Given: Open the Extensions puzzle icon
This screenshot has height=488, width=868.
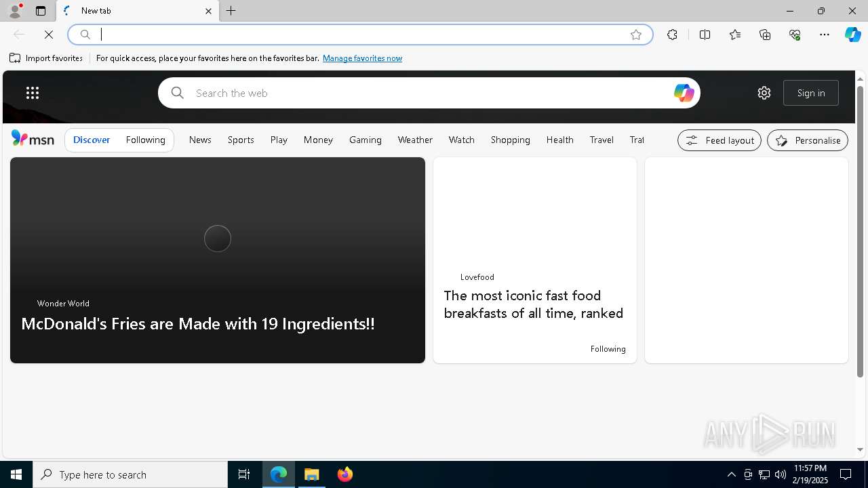Looking at the screenshot, I should pyautogui.click(x=672, y=35).
